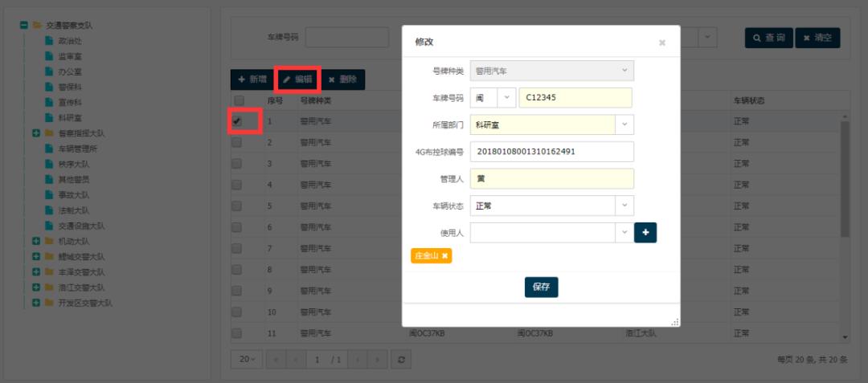Collapse the 交通警察支队 root node
The width and height of the screenshot is (868, 383).
[24, 26]
